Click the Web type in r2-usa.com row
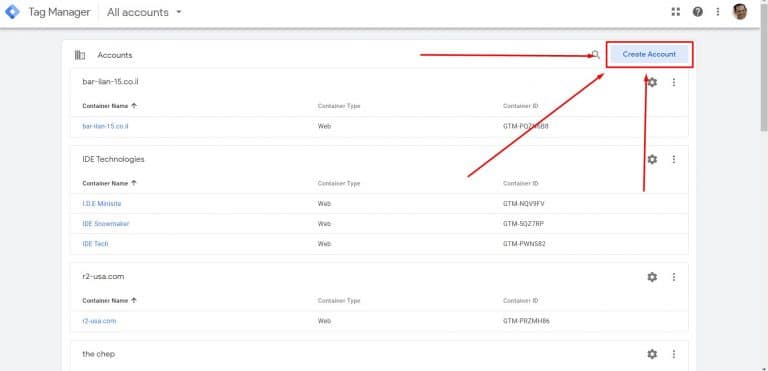 324,321
